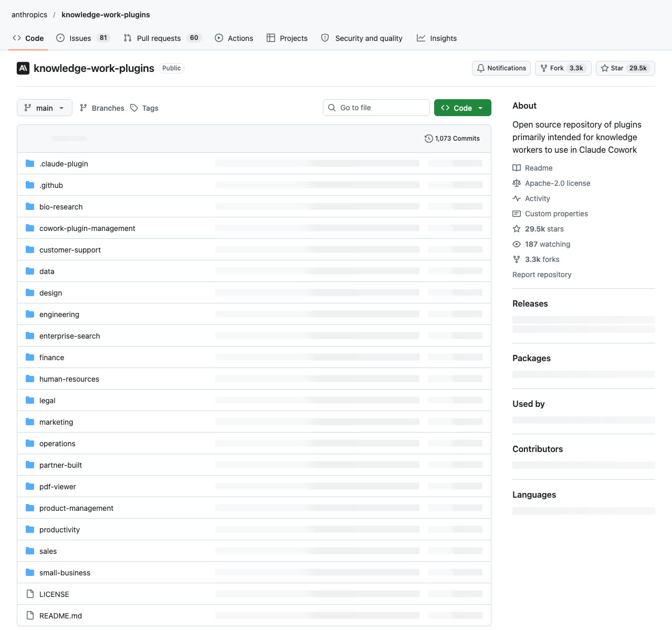Open the Insights tab
The image size is (672, 630).
tap(437, 38)
